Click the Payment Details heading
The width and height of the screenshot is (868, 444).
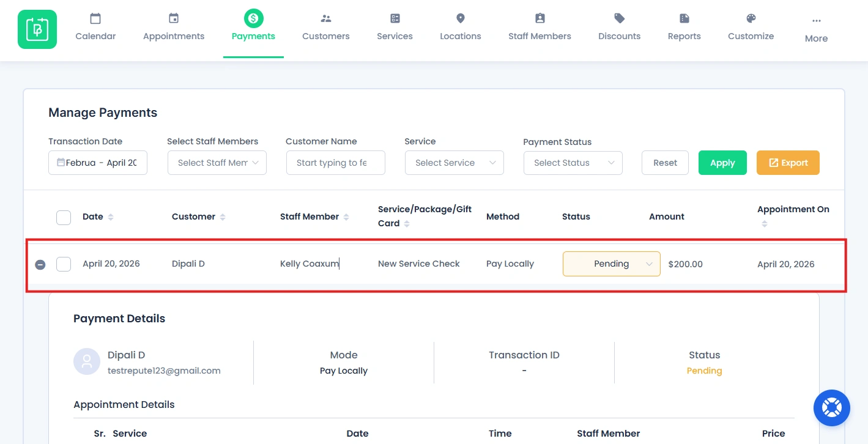pyautogui.click(x=119, y=319)
